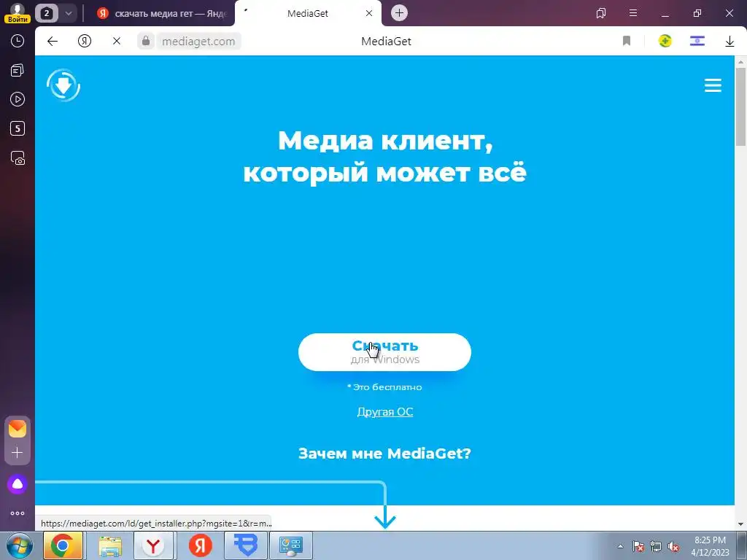Open sidebar more options dots
747x560 pixels.
18,513
